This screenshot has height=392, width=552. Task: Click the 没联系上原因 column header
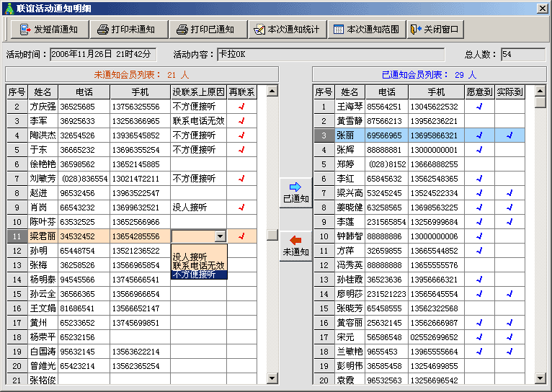point(198,92)
